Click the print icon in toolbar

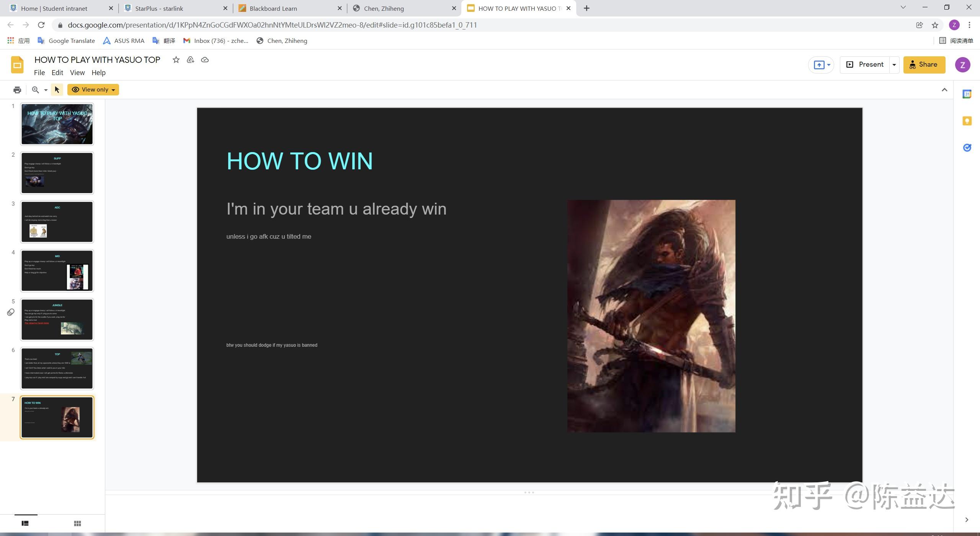tap(17, 90)
